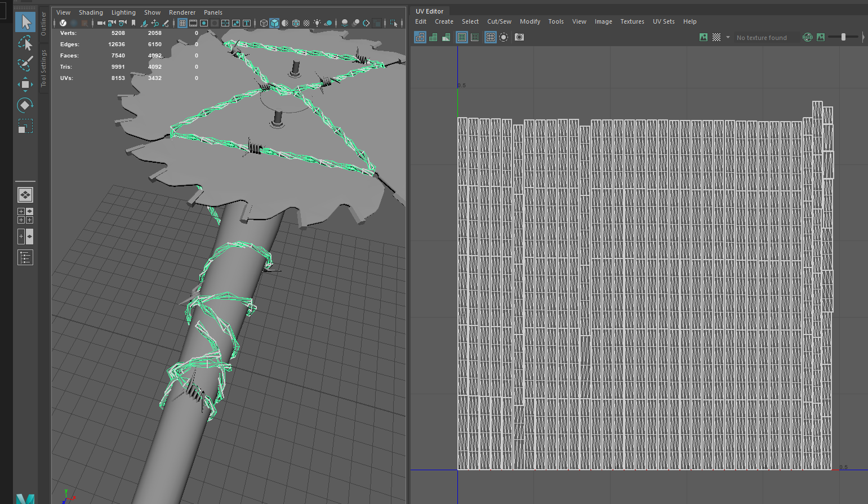Viewport: 868px width, 504px height.
Task: Select the arrow Select tool
Action: tap(25, 22)
